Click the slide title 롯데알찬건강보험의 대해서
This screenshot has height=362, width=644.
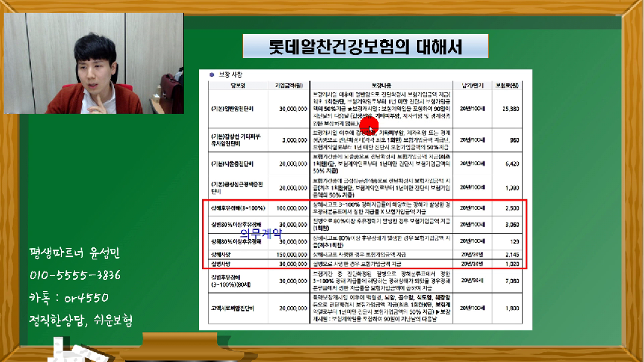point(365,47)
